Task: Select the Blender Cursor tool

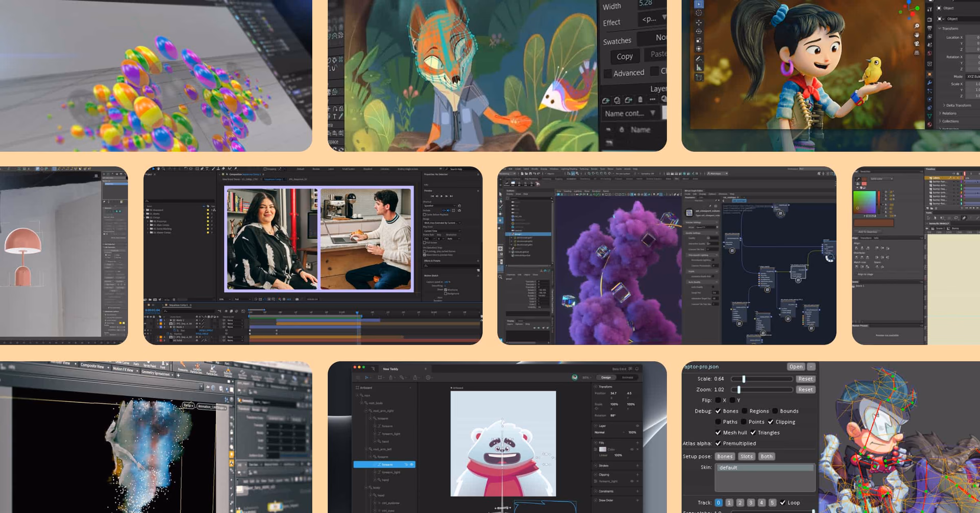Action: tap(699, 13)
